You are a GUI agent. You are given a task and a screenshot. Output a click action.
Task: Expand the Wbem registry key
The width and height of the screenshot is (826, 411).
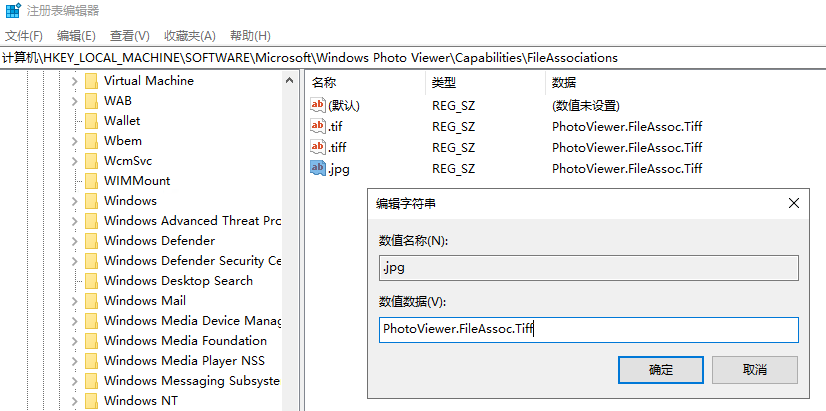[x=74, y=141]
